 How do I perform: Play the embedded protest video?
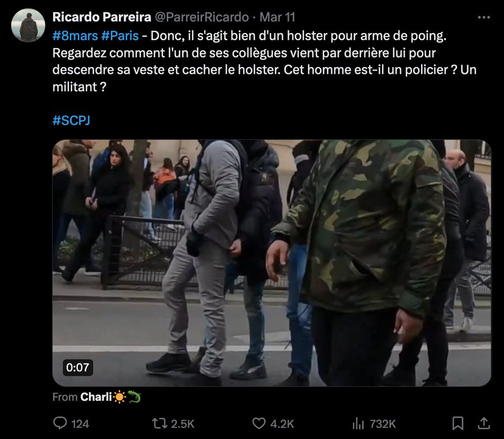pos(272,263)
